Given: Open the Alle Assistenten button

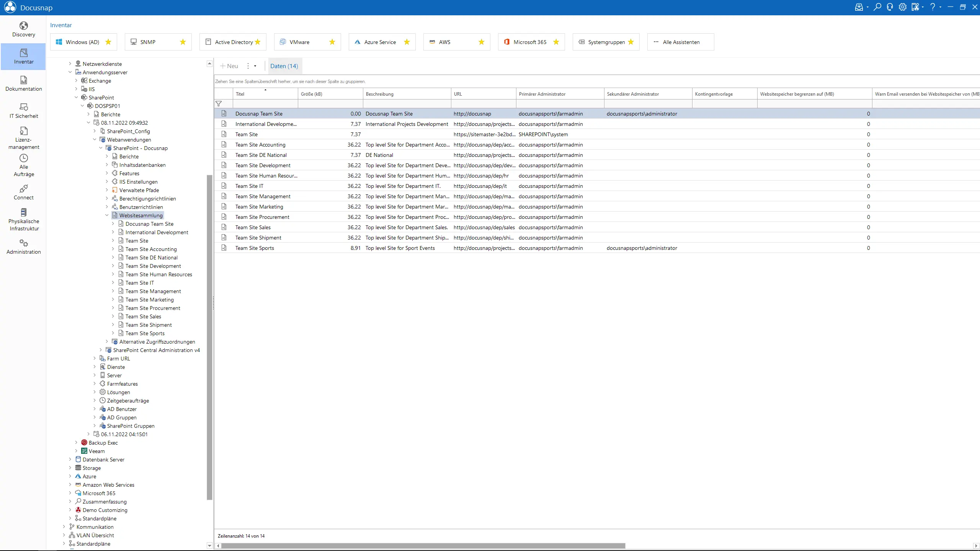Looking at the screenshot, I should tap(680, 42).
